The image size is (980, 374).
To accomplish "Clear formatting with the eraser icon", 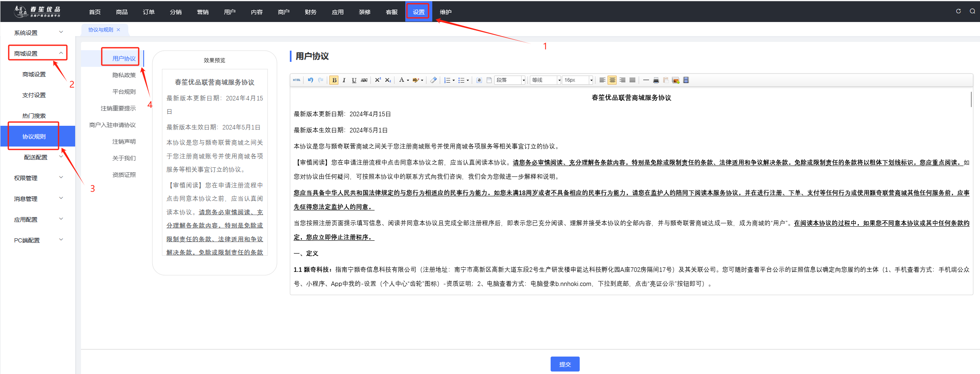I will coord(434,80).
